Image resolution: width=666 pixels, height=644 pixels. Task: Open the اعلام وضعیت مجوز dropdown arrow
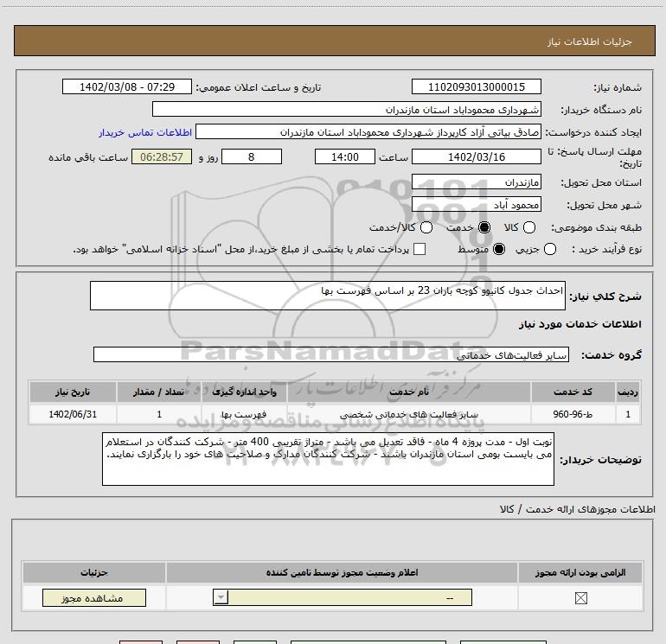[221, 597]
